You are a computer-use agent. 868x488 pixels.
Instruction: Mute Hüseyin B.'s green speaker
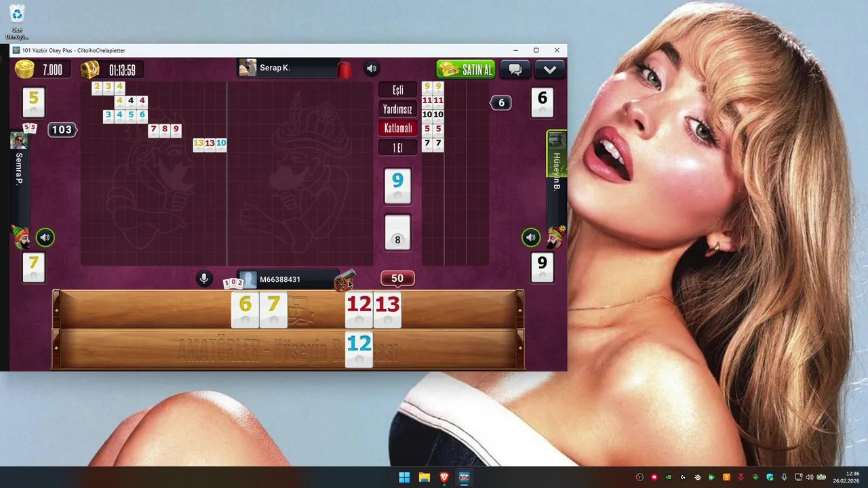531,237
